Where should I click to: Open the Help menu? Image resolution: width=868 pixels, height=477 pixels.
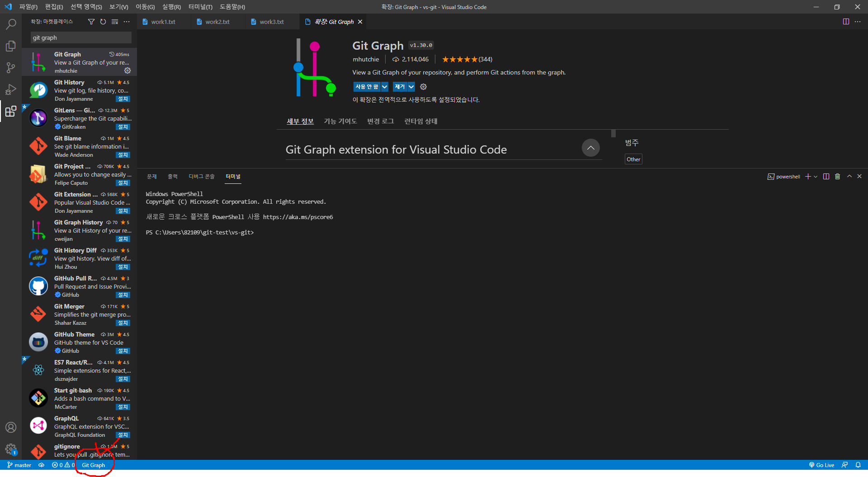pyautogui.click(x=232, y=7)
